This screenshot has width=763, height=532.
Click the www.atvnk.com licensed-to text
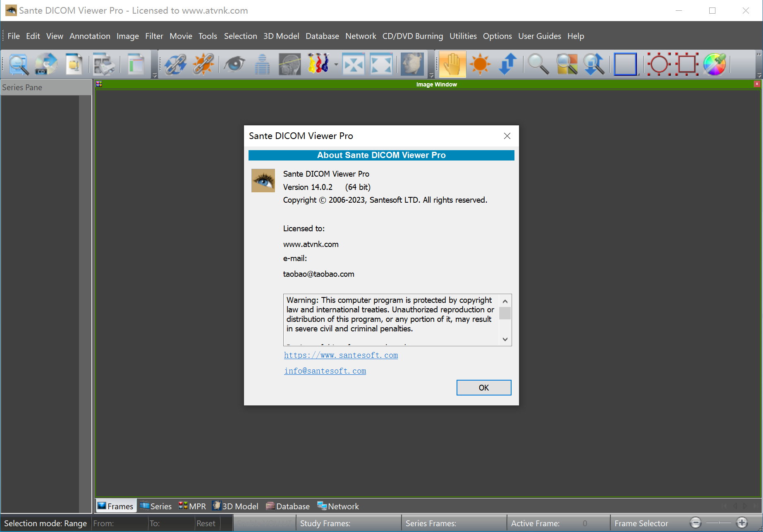(x=311, y=244)
